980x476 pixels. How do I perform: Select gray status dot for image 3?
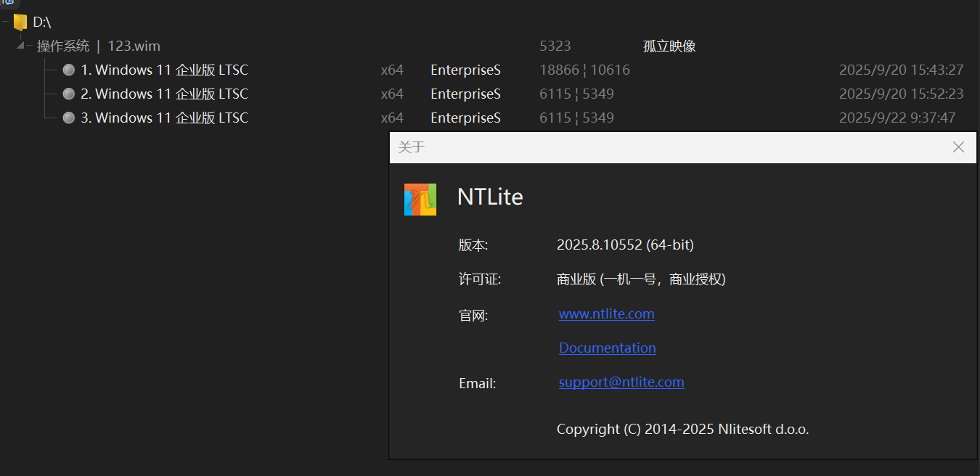[x=69, y=118]
